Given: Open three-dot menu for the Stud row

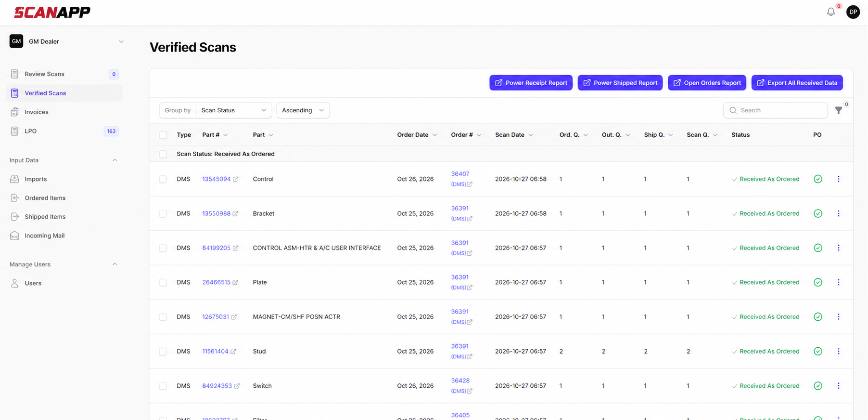Looking at the screenshot, I should pyautogui.click(x=839, y=351).
